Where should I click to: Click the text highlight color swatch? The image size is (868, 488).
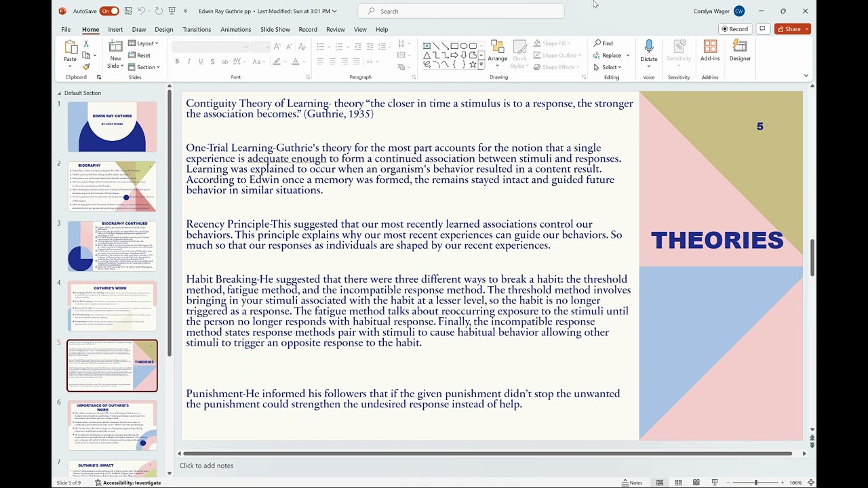276,62
